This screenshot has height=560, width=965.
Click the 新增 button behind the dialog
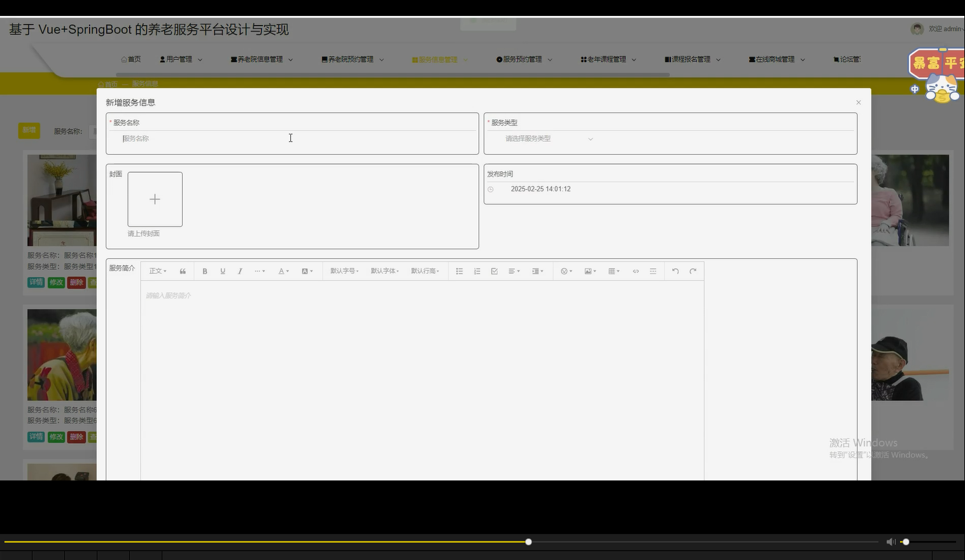pyautogui.click(x=29, y=130)
